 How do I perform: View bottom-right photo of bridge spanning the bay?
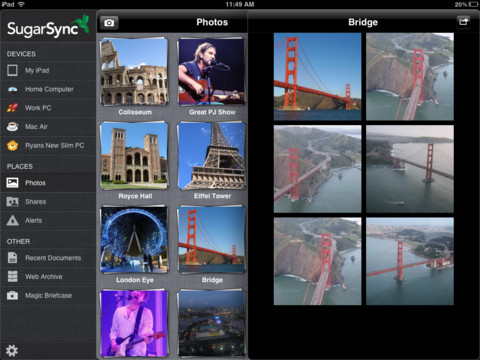(410, 261)
